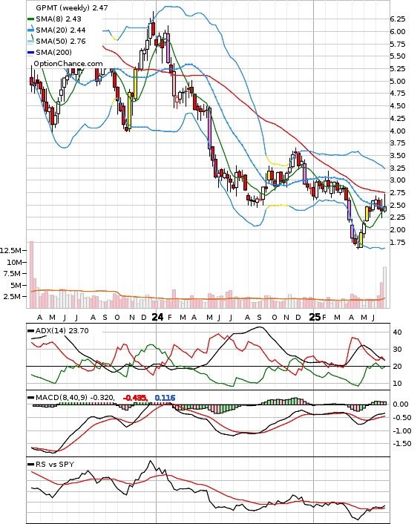Image resolution: width=420 pixels, height=524 pixels.
Task: Click the GPMT (weekly) 2.47 title
Action: coord(72,7)
